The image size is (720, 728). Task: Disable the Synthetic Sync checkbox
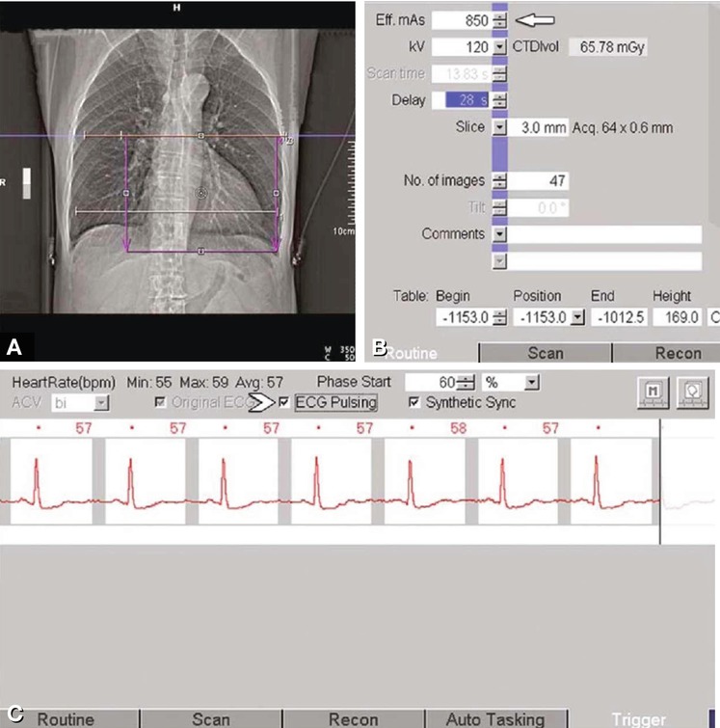pyautogui.click(x=414, y=402)
